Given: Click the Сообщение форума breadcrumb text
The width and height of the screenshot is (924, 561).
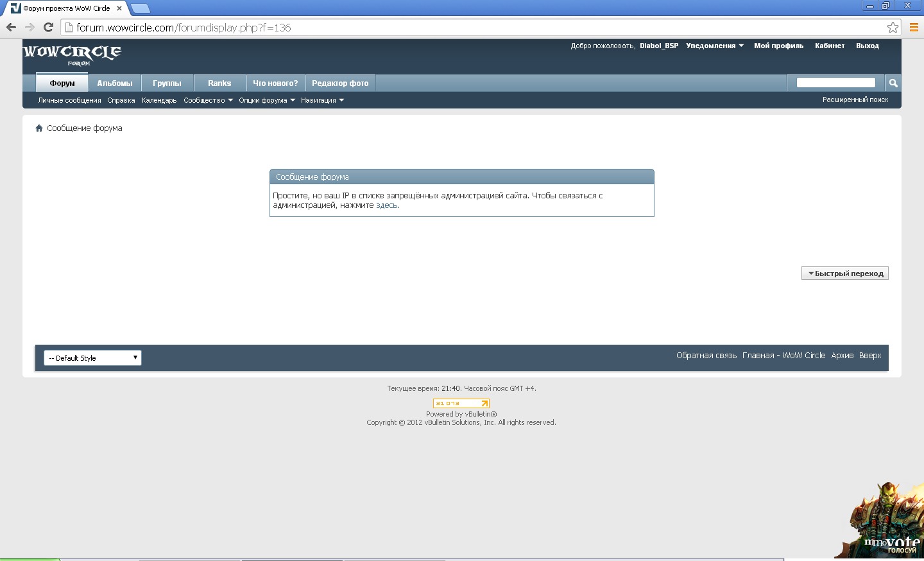Looking at the screenshot, I should point(84,128).
